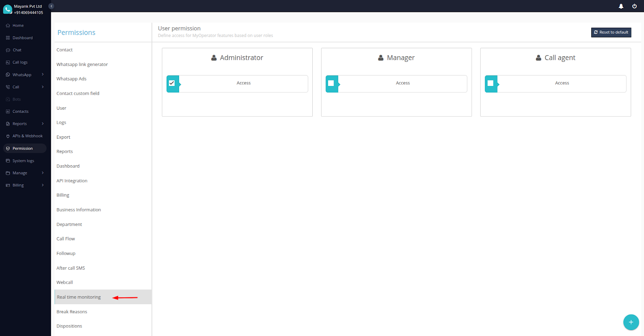Select Real time monitoring permission
Screen dimensions: 644x336
(x=79, y=297)
